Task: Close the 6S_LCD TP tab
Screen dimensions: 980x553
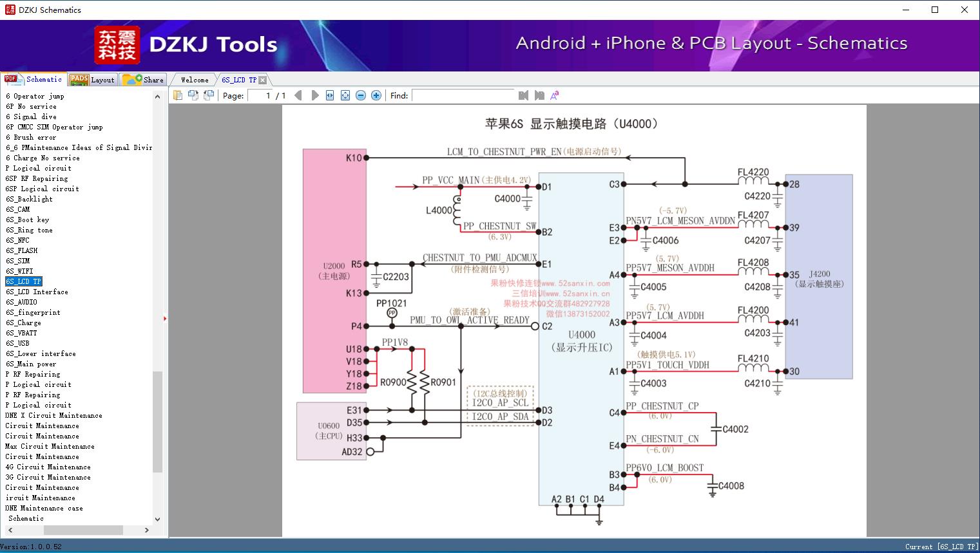Action: coord(263,80)
